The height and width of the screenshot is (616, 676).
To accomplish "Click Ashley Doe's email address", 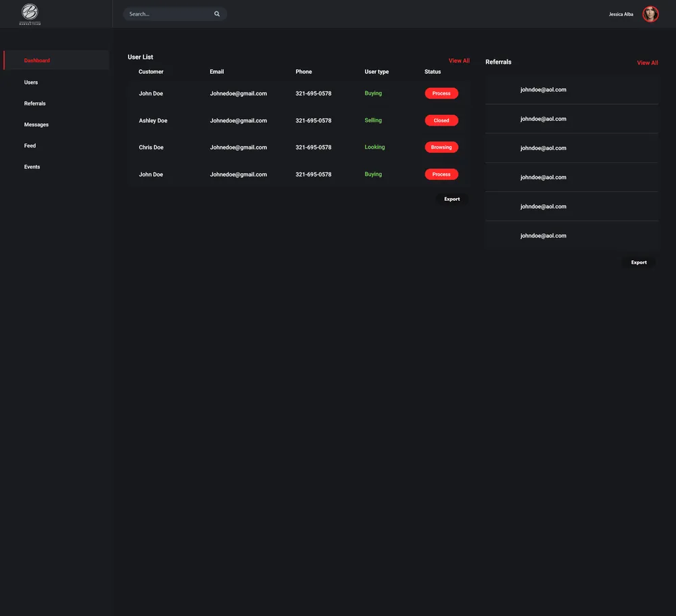I will click(239, 121).
